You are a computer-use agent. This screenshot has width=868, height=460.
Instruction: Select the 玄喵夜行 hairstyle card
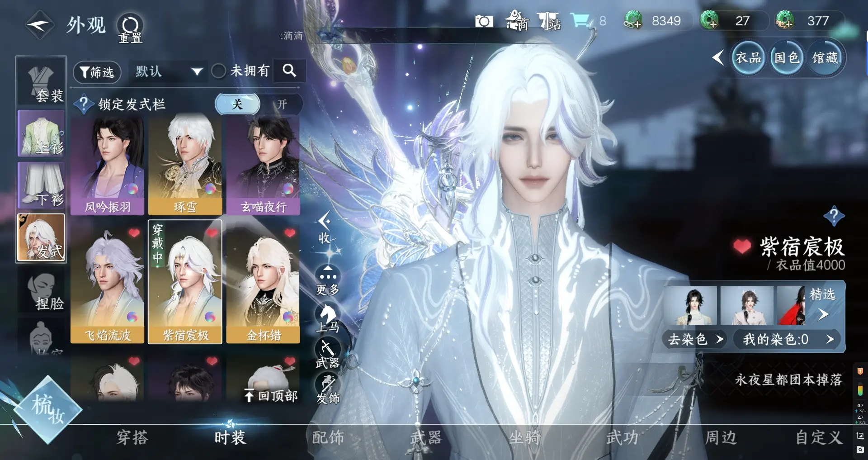tap(263, 166)
